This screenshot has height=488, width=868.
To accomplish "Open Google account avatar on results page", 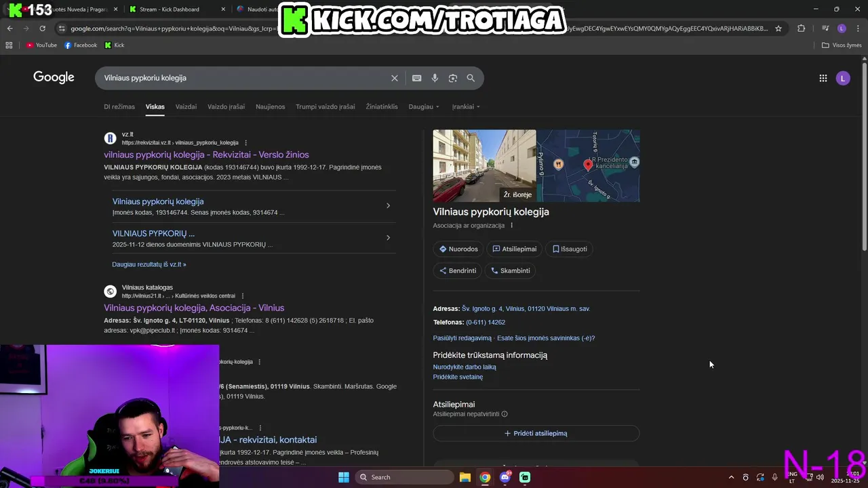I will pyautogui.click(x=843, y=78).
